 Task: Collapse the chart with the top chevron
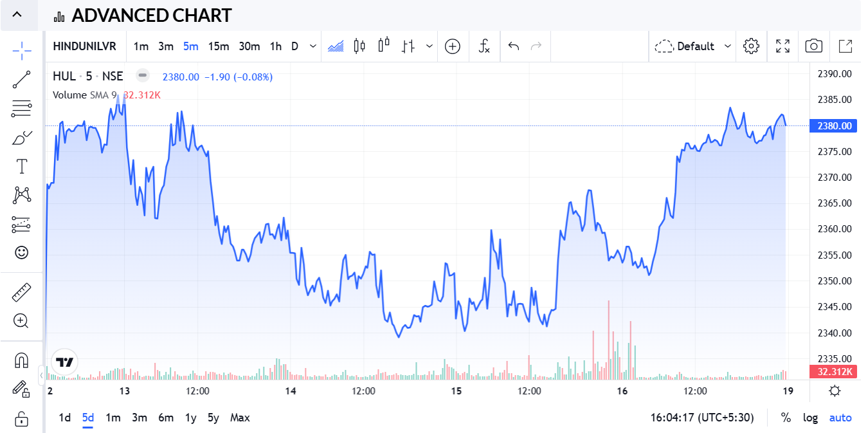click(17, 14)
